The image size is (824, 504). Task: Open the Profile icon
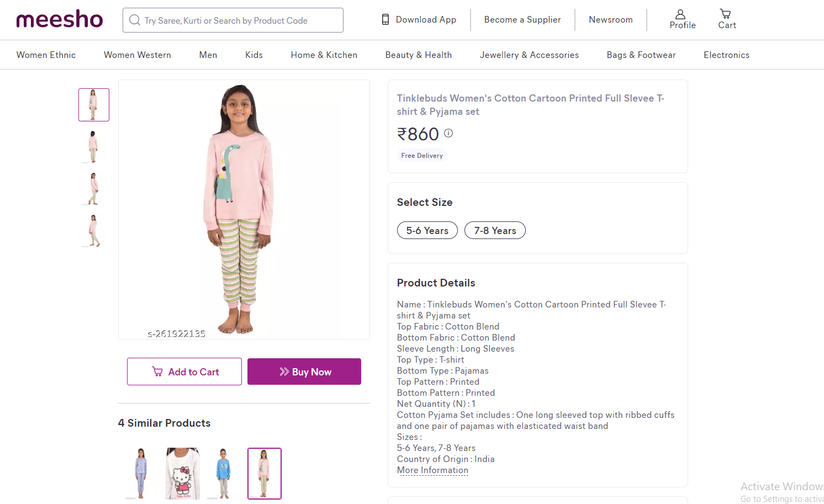click(x=682, y=19)
